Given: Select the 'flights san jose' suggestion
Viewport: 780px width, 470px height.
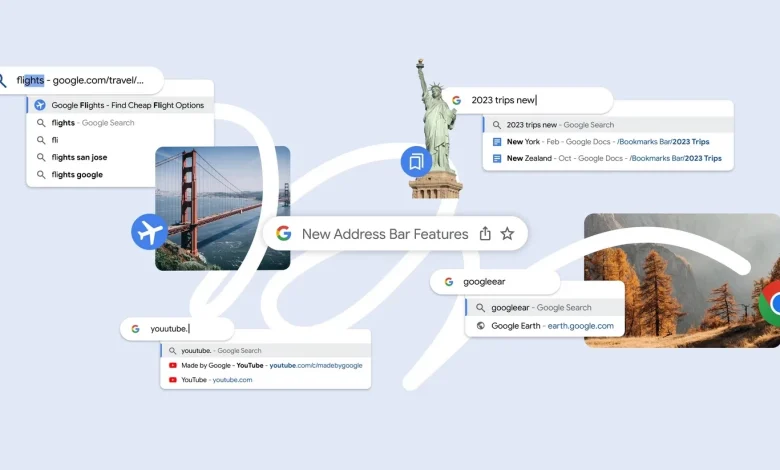Looking at the screenshot, I should point(91,157).
